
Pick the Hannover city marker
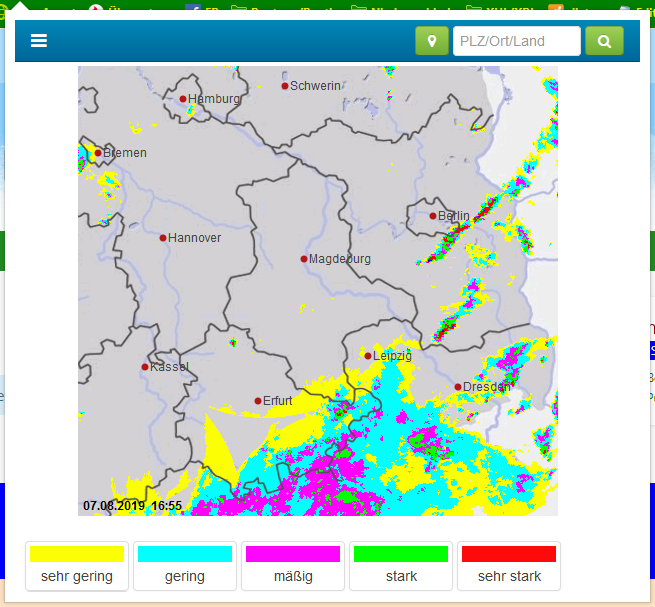[163, 238]
